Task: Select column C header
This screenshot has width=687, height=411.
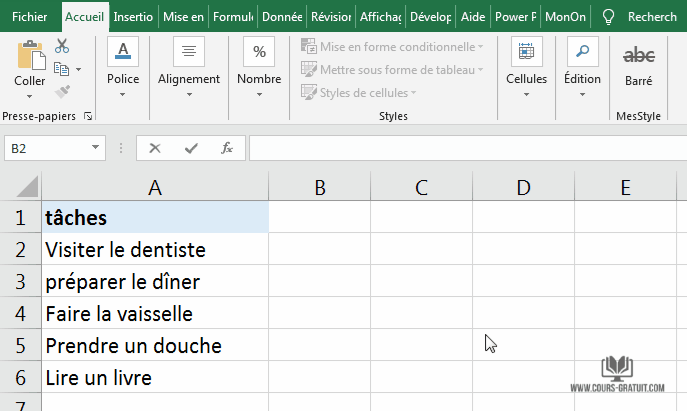Action: [421, 187]
